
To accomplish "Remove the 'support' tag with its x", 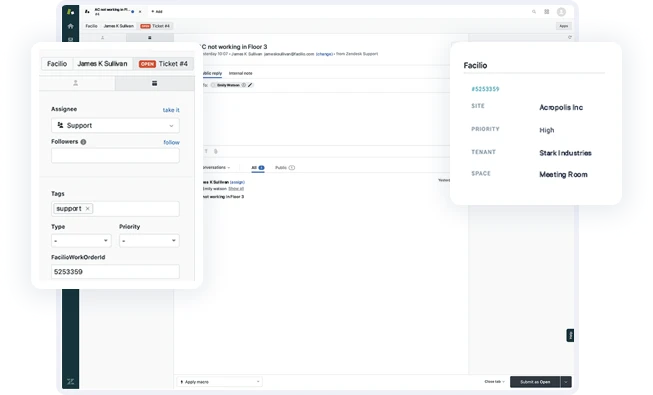I will (87, 209).
